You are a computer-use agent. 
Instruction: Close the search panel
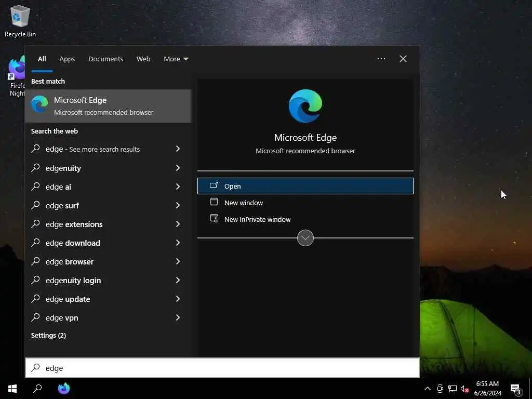[403, 59]
